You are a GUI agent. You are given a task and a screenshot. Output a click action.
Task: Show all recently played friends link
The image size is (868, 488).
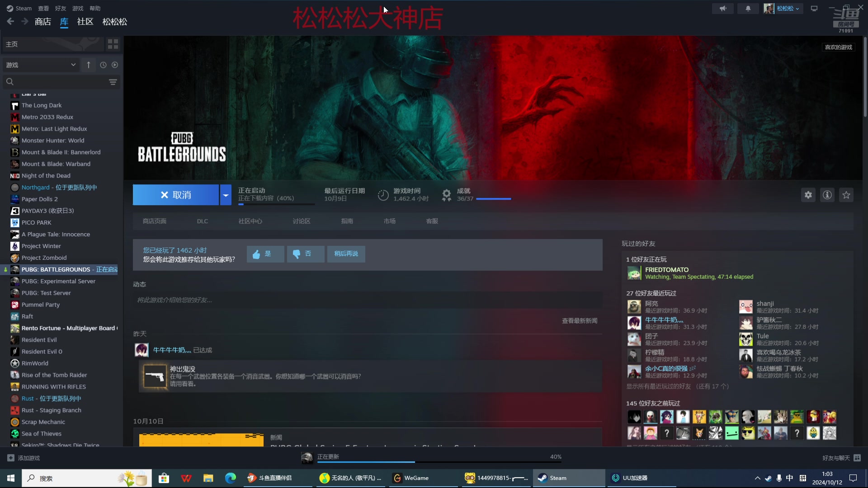point(678,386)
